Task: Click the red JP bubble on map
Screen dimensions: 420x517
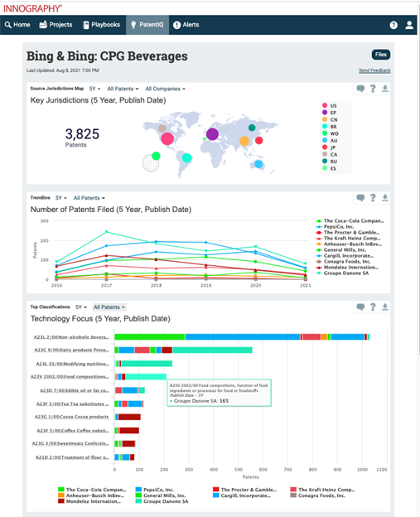Action: coord(259,141)
